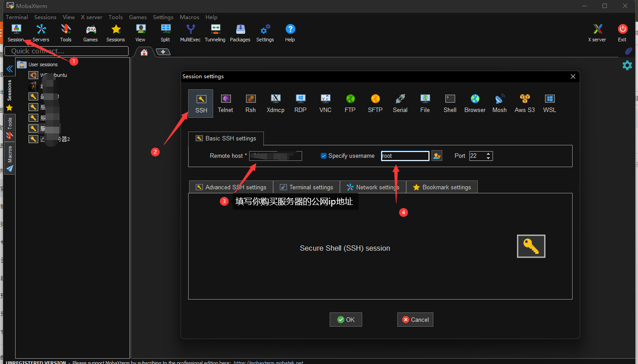Select the WSL session type
Screen dimensions: 638x364
tap(549, 104)
